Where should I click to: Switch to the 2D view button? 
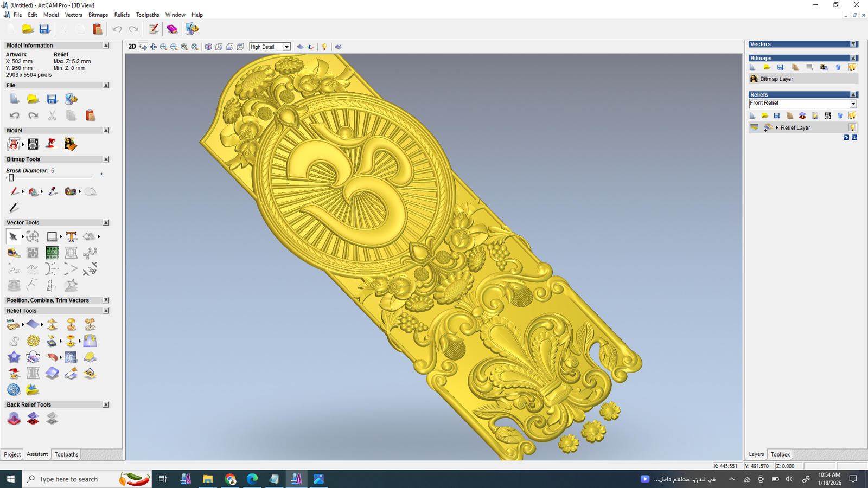tap(132, 47)
